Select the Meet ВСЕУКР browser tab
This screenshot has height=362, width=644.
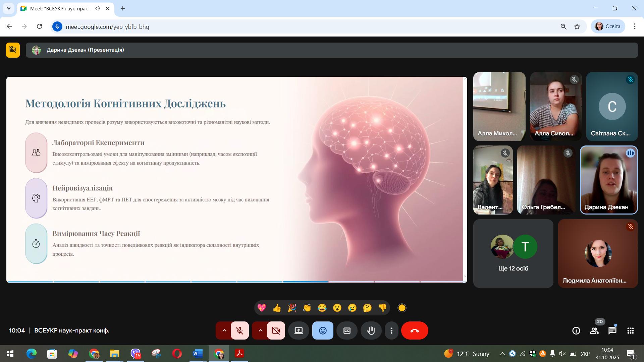pyautogui.click(x=60, y=8)
